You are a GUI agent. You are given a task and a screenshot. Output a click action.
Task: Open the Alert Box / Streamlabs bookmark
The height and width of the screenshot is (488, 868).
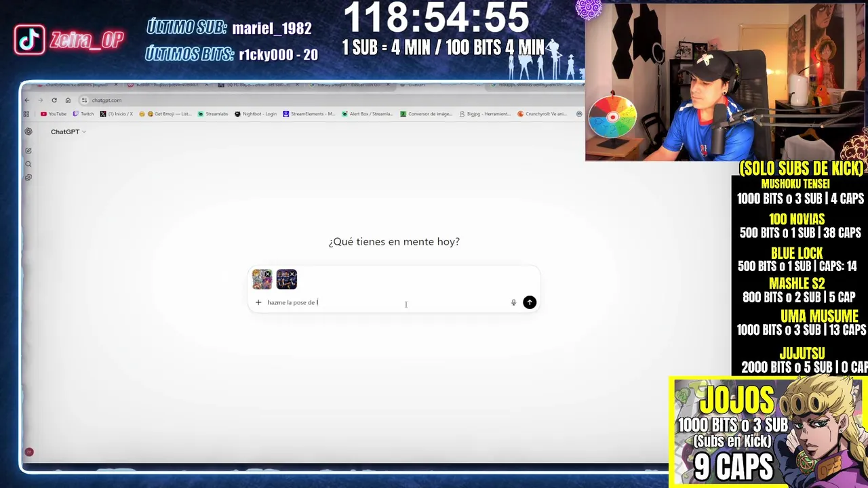coord(368,114)
